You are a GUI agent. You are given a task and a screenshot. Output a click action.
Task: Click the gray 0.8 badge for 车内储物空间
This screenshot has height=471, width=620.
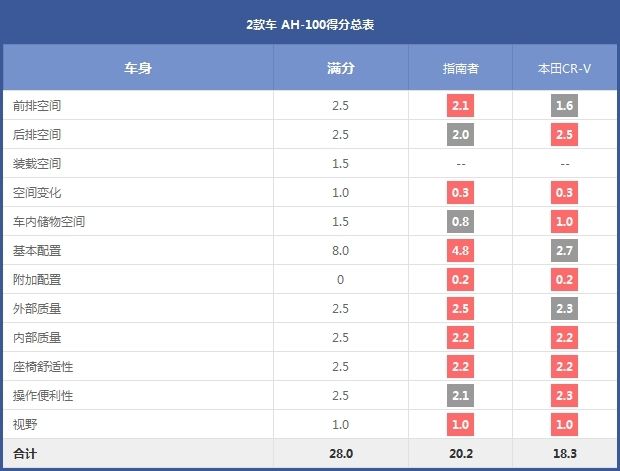point(460,221)
